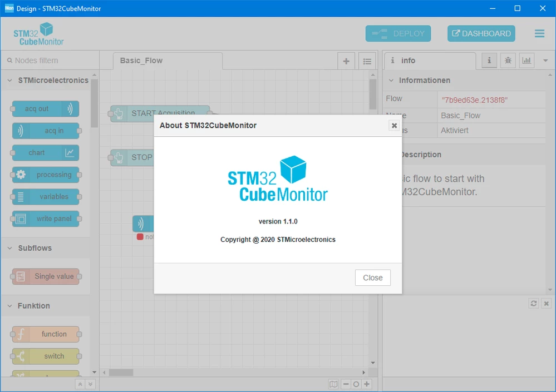The image size is (556, 392).
Task: Open the dashboard chart icon sidebar tab
Action: (527, 61)
